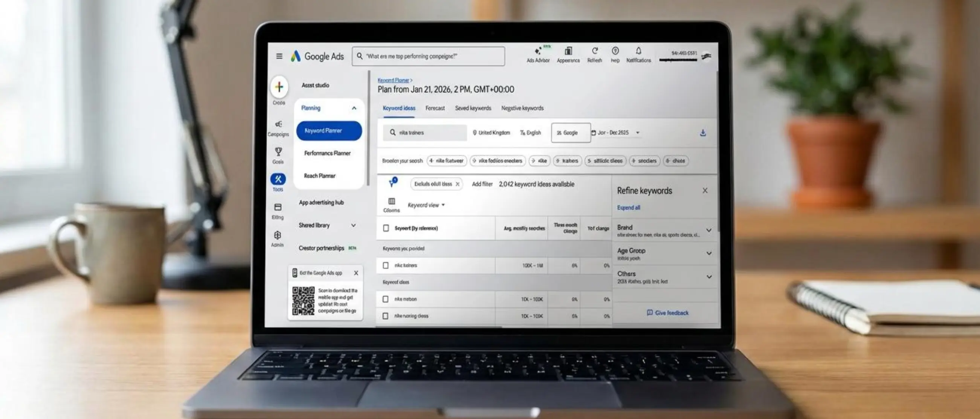This screenshot has height=419, width=980.
Task: Collapse the Planning section
Action: 354,108
